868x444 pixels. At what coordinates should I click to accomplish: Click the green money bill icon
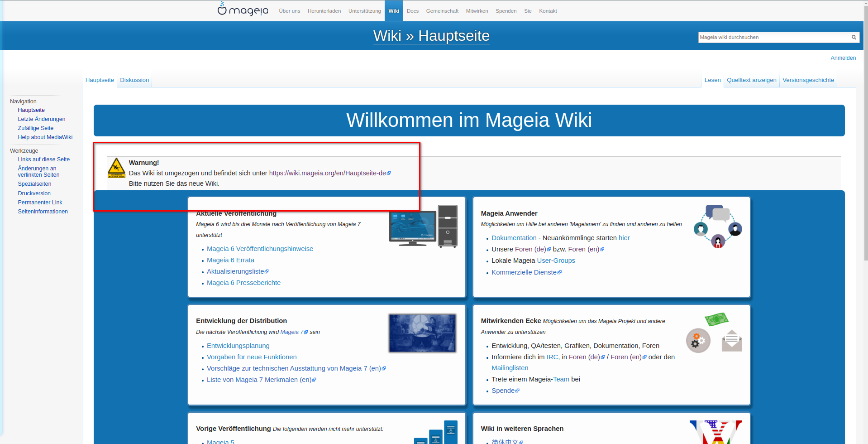coord(716,319)
